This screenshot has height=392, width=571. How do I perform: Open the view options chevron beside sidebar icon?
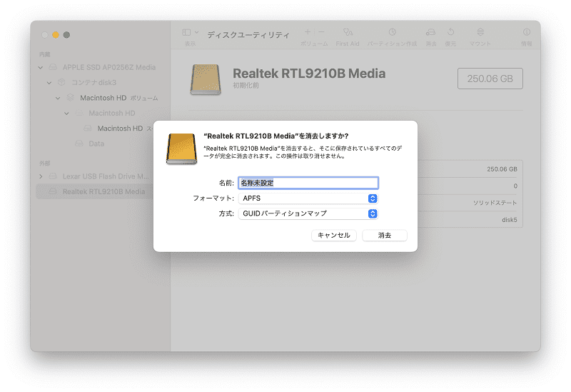tap(197, 32)
